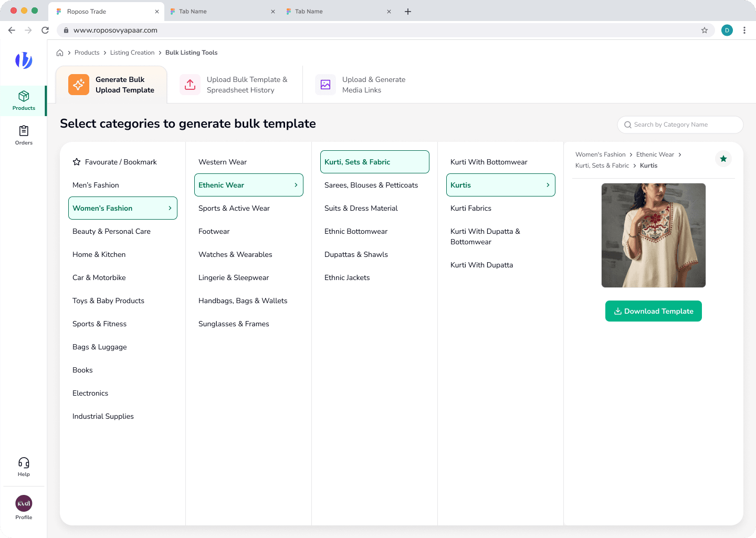This screenshot has height=538, width=756.
Task: Click Kurti, Sets & Fabric preview breadcrumb
Action: click(x=602, y=165)
